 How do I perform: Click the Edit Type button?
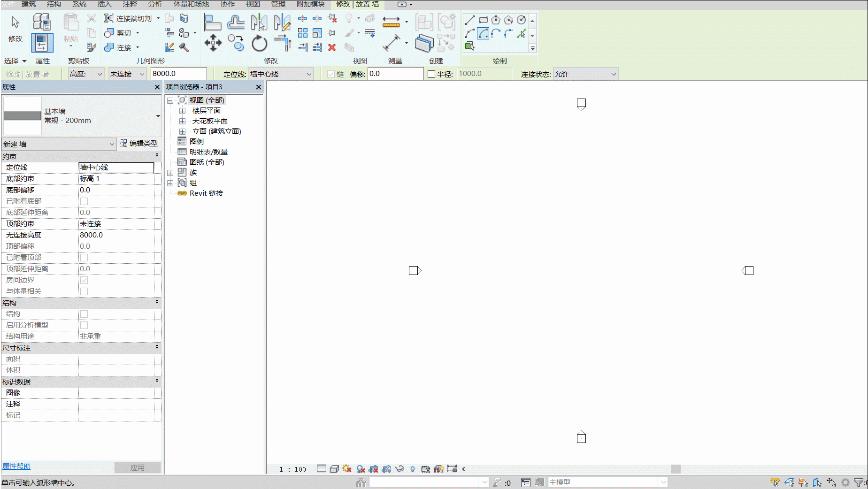pos(139,143)
